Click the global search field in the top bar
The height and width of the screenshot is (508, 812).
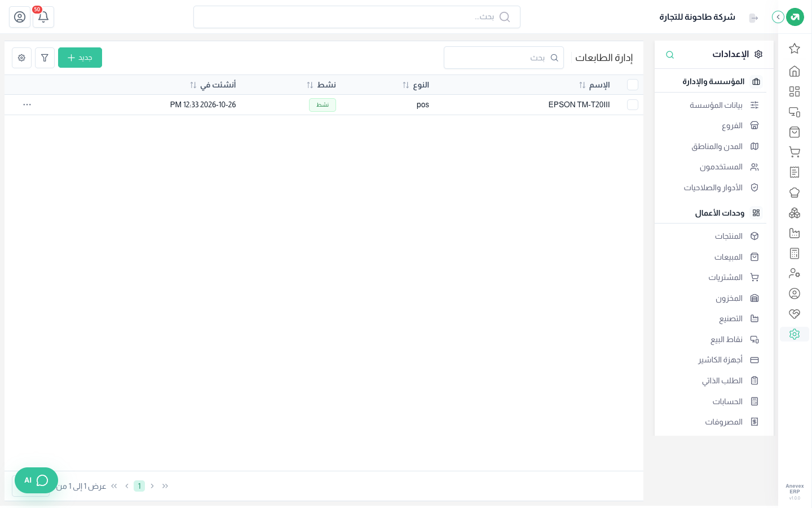pyautogui.click(x=357, y=17)
